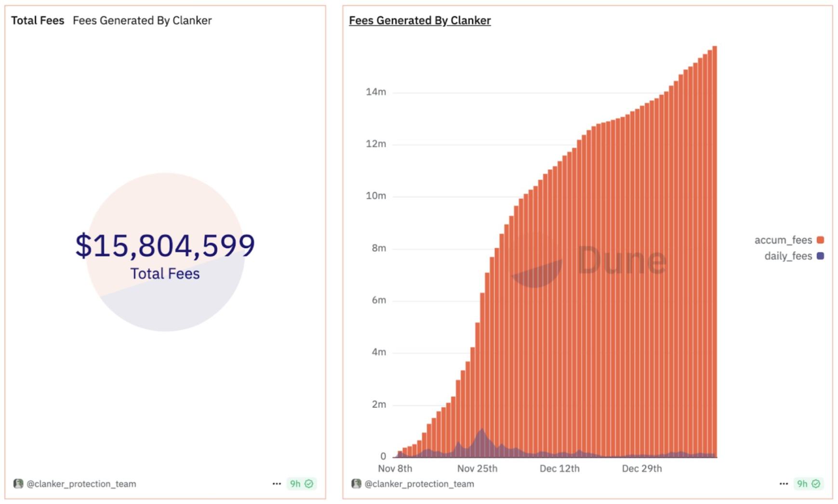The width and height of the screenshot is (838, 504).
Task: Click the 10m y-axis label
Action: [x=376, y=196]
